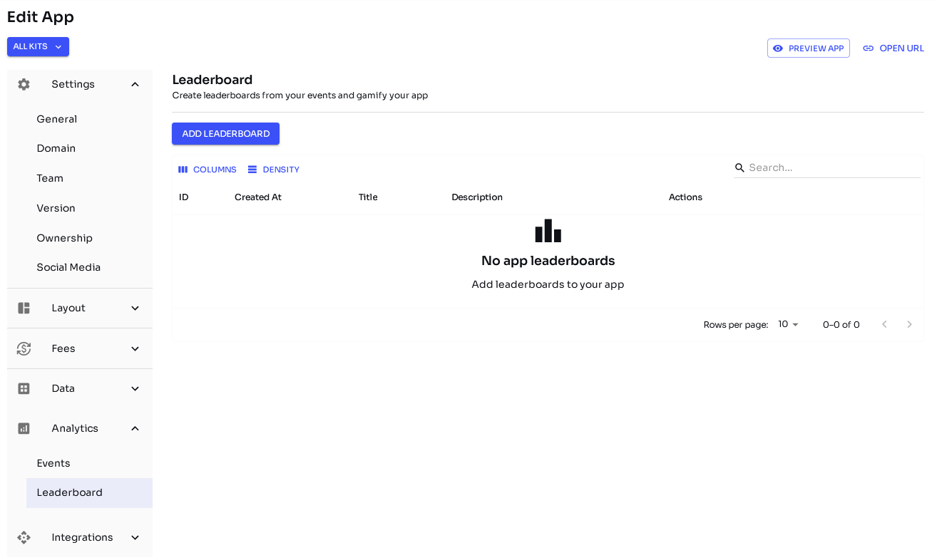Click the Data grid icon
Screen dimensions: 937x560
coord(24,388)
